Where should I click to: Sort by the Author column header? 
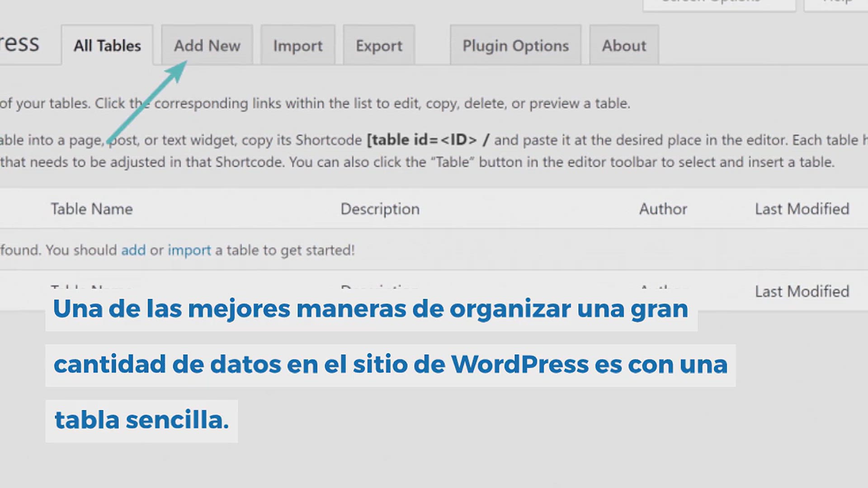click(663, 209)
